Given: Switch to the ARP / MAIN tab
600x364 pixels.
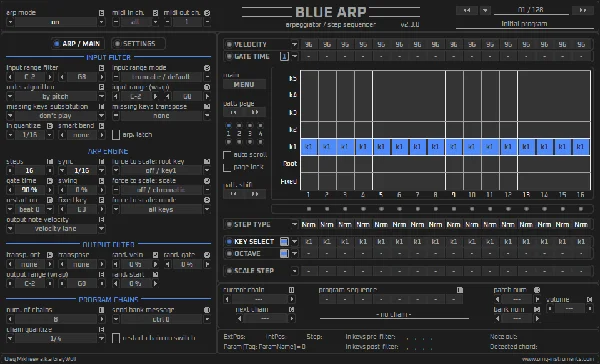Looking at the screenshot, I should click(78, 44).
